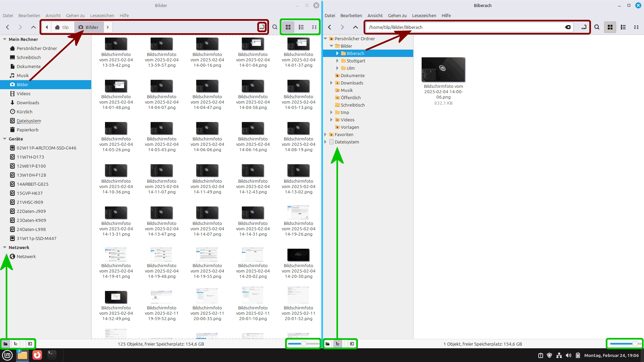Open Lesezeichen menu in Bilder window
644x362 pixels.
102,15
